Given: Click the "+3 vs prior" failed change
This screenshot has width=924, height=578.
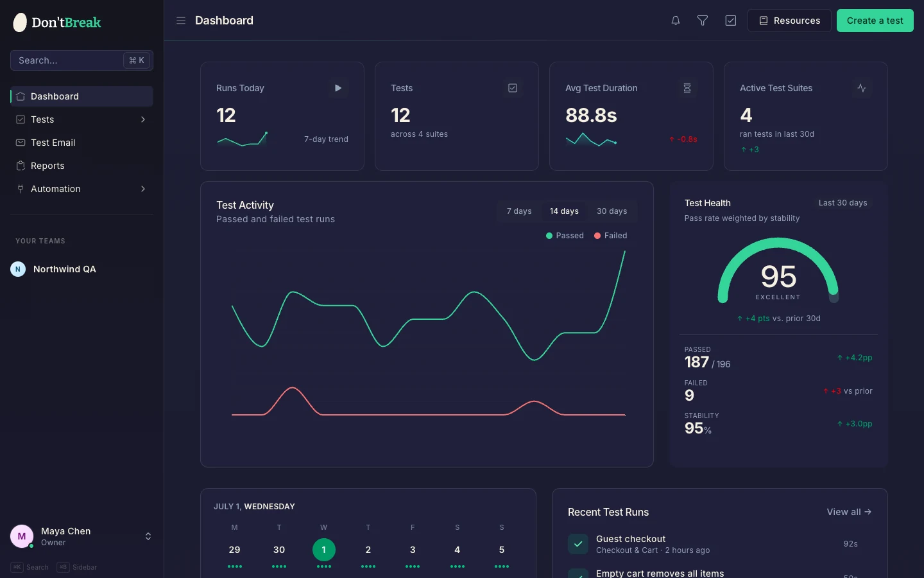Looking at the screenshot, I should pos(848,391).
